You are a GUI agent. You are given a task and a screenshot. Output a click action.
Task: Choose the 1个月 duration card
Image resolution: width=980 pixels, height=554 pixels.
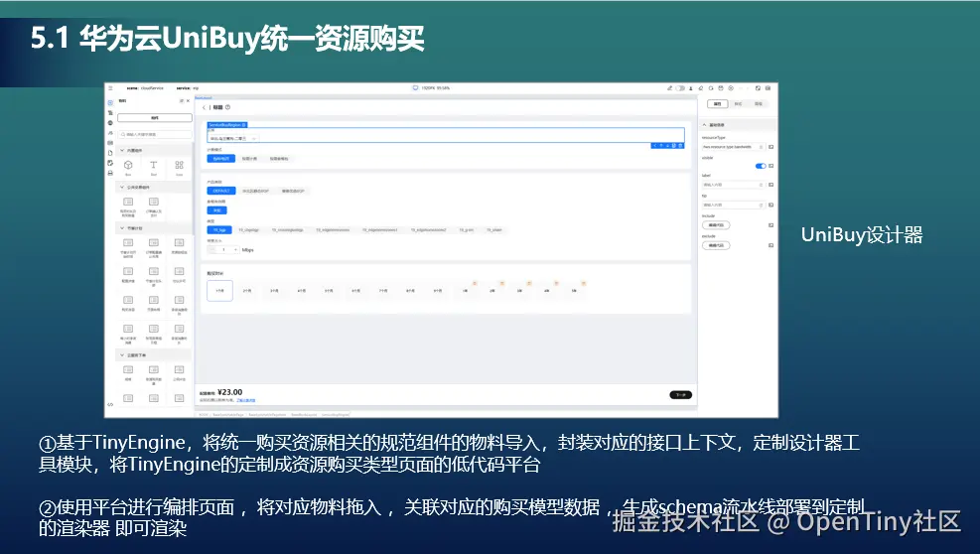click(220, 291)
